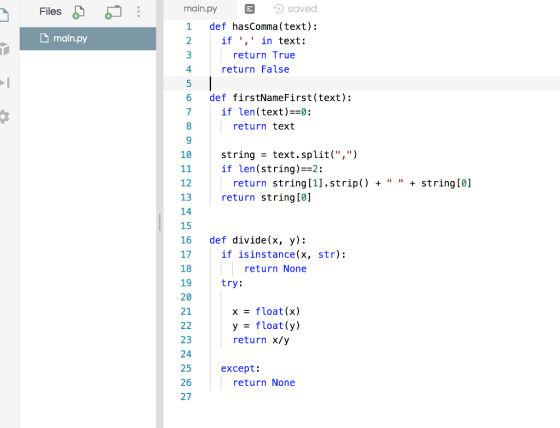The height and width of the screenshot is (428, 560).
Task: Click the 'def firstNameFirst(text):' line
Action: click(x=280, y=98)
